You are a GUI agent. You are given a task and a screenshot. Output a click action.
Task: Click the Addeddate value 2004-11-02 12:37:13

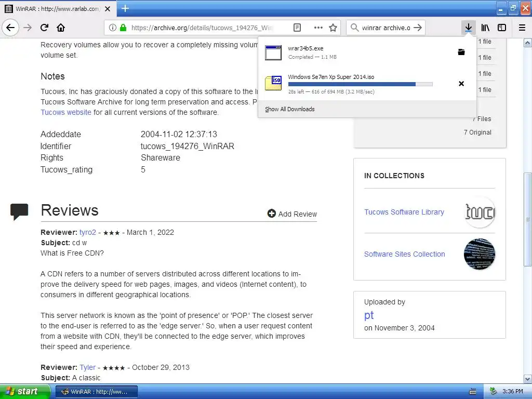pos(179,135)
